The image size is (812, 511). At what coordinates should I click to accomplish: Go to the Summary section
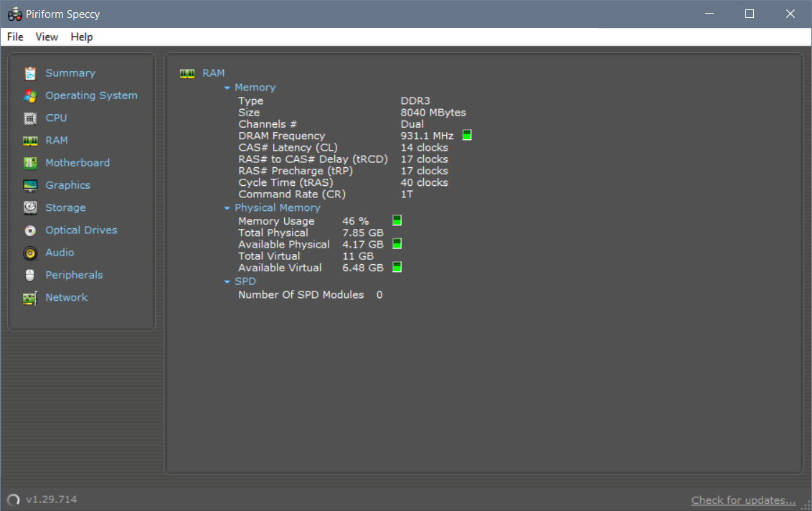click(x=70, y=73)
